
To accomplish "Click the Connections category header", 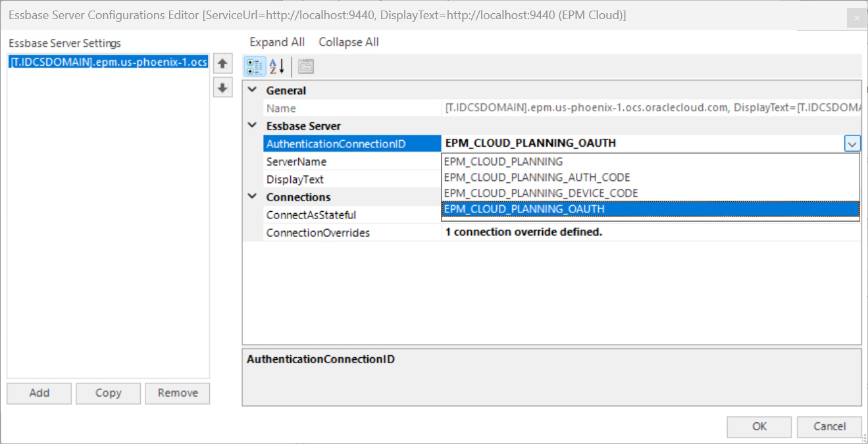I will (x=298, y=197).
